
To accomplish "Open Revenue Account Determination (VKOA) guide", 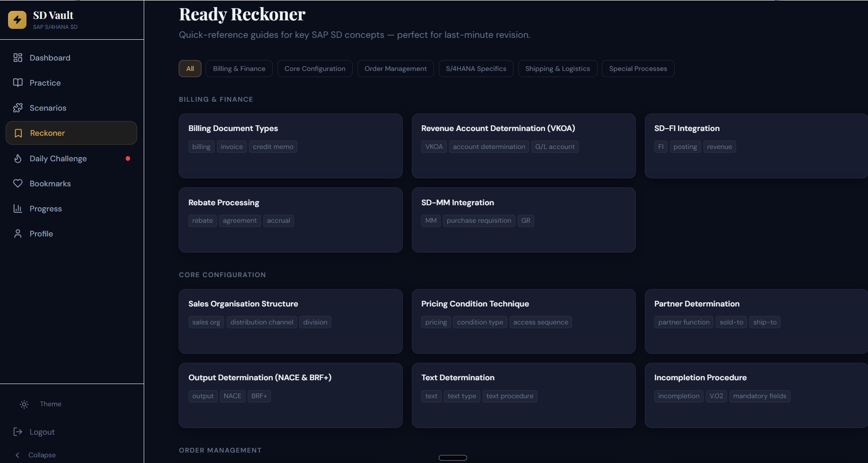I will [523, 146].
